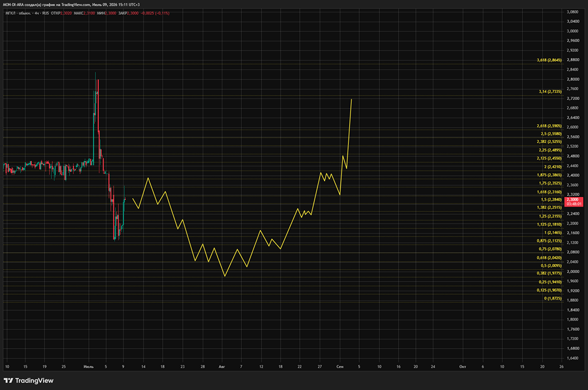Click date 14 on the time axis

[143, 366]
